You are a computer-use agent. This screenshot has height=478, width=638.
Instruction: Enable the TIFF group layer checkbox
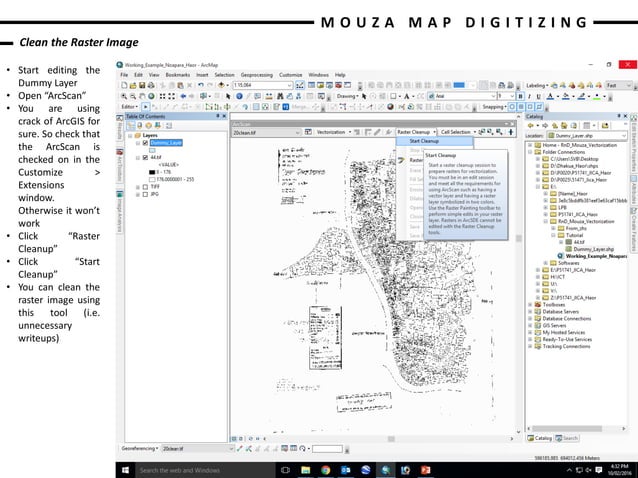(145, 186)
